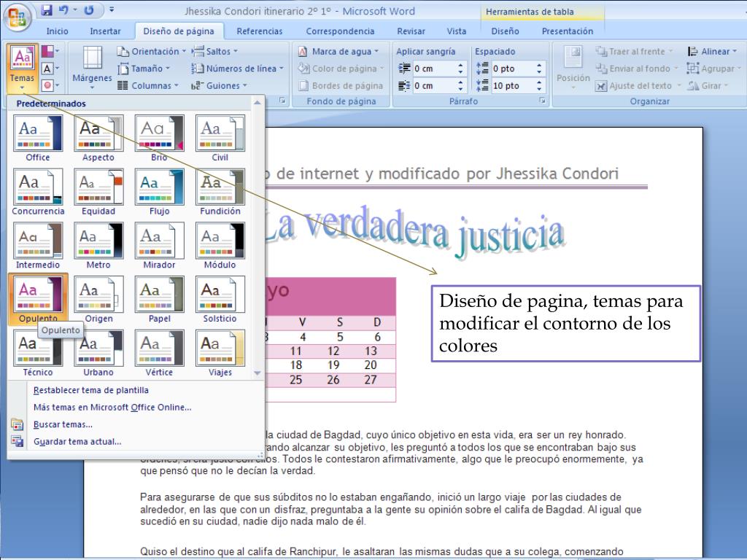Redo the action in Quick Access toolbar
The image size is (747, 560).
pyautogui.click(x=89, y=10)
